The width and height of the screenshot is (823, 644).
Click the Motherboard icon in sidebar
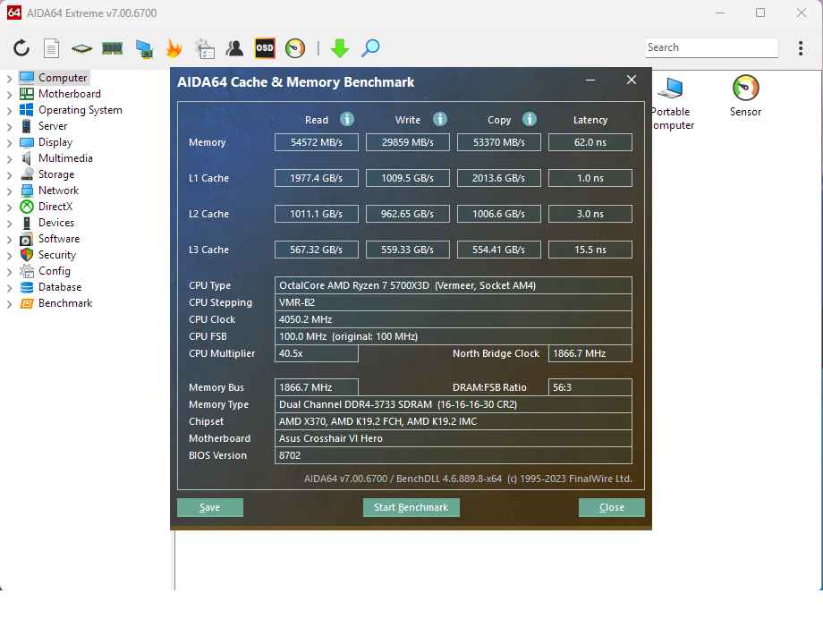[x=27, y=94]
